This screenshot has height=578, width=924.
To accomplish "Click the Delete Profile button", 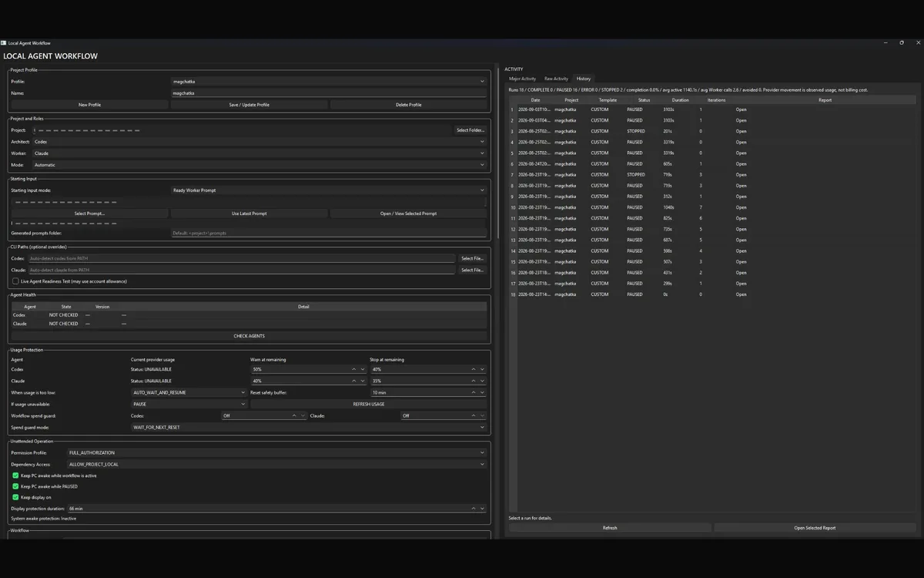I will coord(409,105).
